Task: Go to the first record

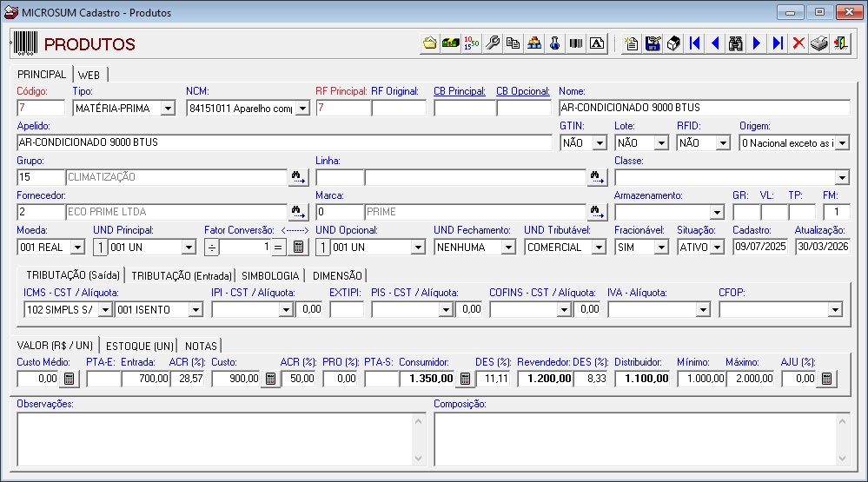Action: (694, 43)
